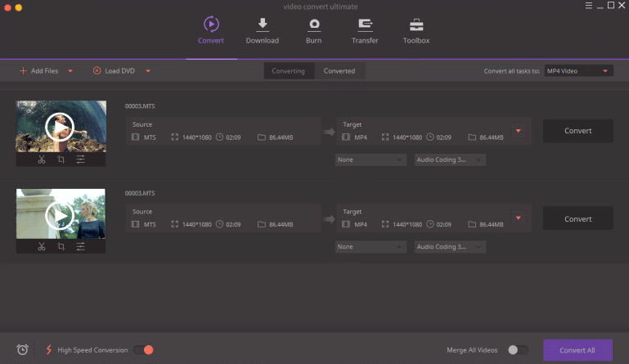The width and height of the screenshot is (629, 364).
Task: Open the hamburger menu icon
Action: [588, 6]
